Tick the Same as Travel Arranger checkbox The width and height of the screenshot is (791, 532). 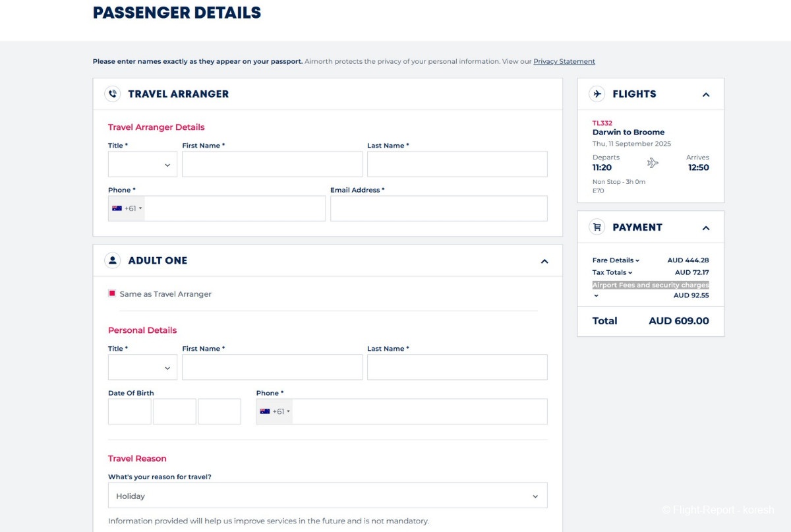coord(112,293)
